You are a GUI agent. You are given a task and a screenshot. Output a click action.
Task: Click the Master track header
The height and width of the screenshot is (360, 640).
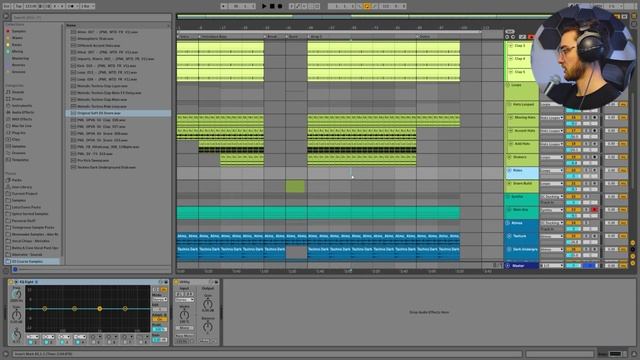[522, 266]
